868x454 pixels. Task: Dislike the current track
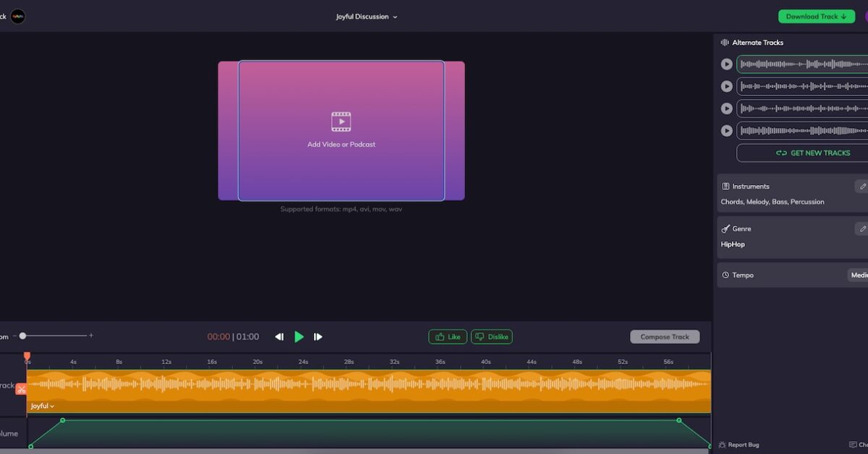point(492,337)
